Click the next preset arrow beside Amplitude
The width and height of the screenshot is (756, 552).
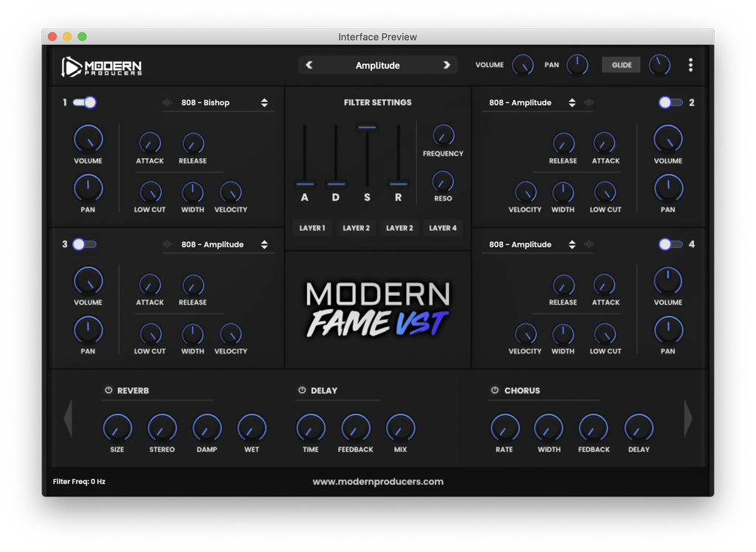coord(447,65)
